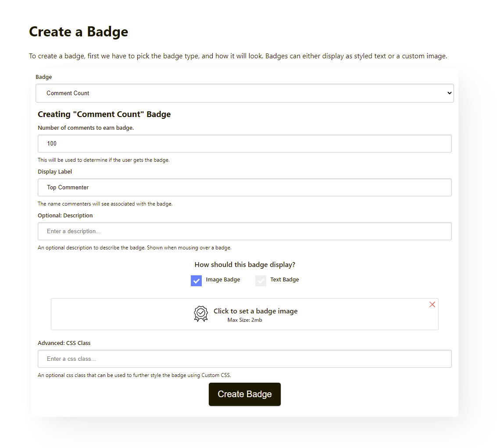The height and width of the screenshot is (448, 497).
Task: Click the Display Label field with Top Commenter
Action: (244, 188)
